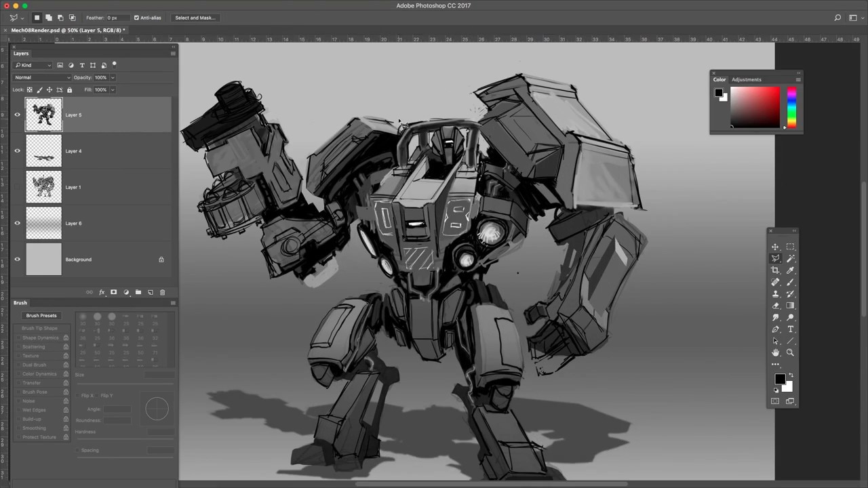Click the Select and Mask button

195,18
